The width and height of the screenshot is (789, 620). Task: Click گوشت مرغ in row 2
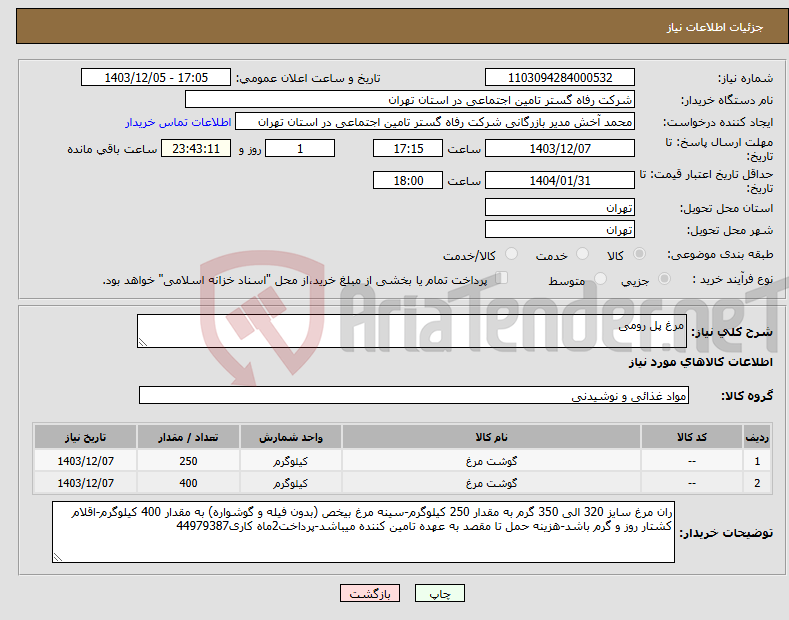click(491, 483)
